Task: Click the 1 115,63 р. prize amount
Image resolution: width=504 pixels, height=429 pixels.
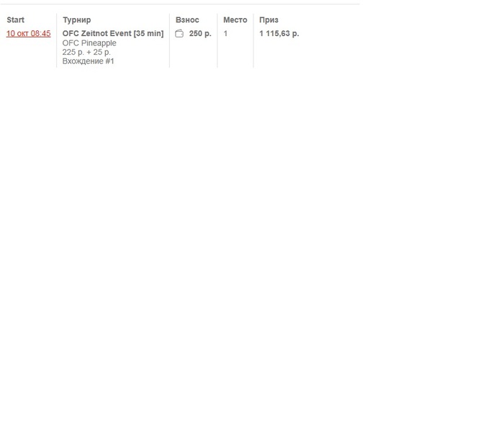Action: tap(279, 33)
